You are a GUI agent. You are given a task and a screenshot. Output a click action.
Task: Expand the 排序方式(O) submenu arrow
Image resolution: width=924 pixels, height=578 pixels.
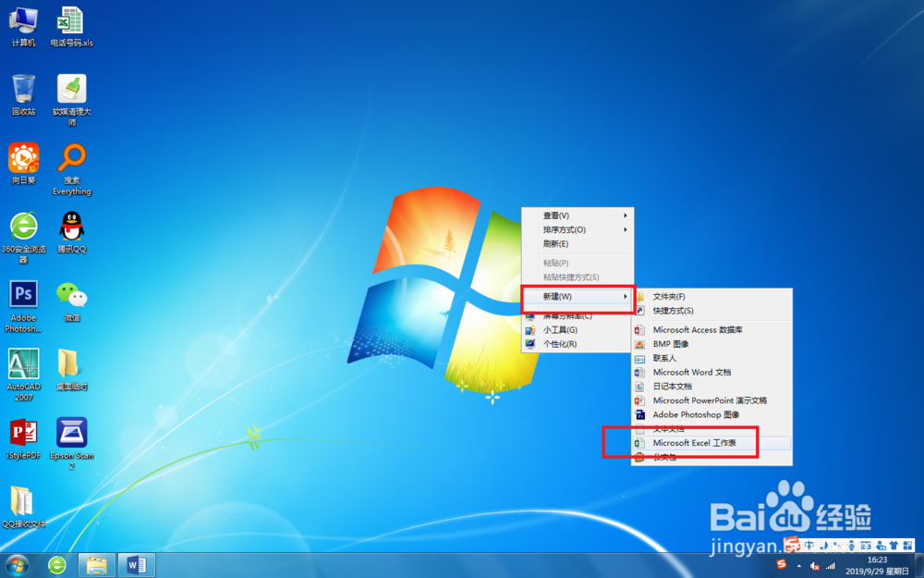pyautogui.click(x=625, y=228)
